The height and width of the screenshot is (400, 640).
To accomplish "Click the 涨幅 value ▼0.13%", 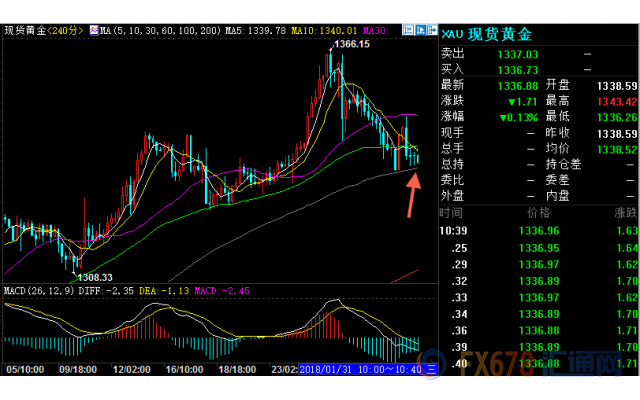I will click(x=519, y=118).
